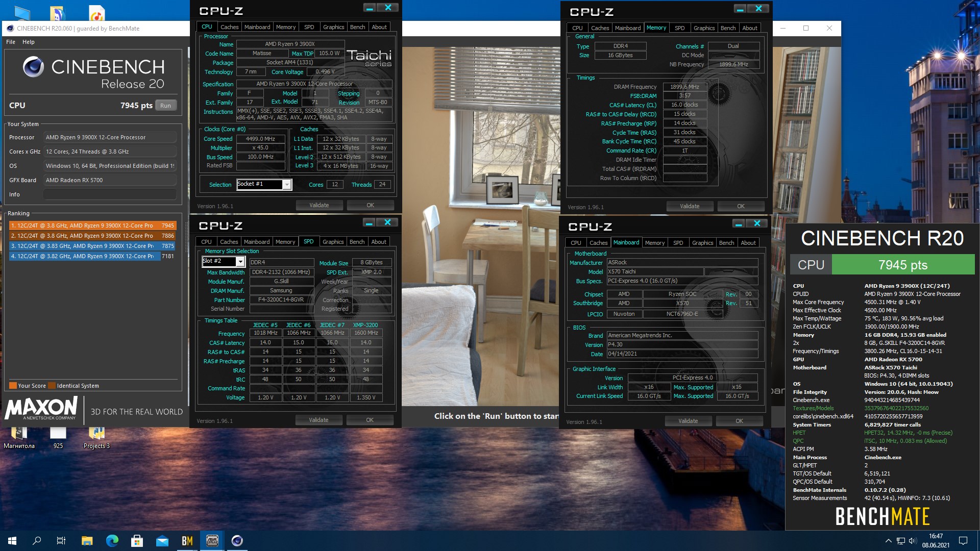Open Cinebench File menu
Screen dimensions: 980x551
coord(11,42)
